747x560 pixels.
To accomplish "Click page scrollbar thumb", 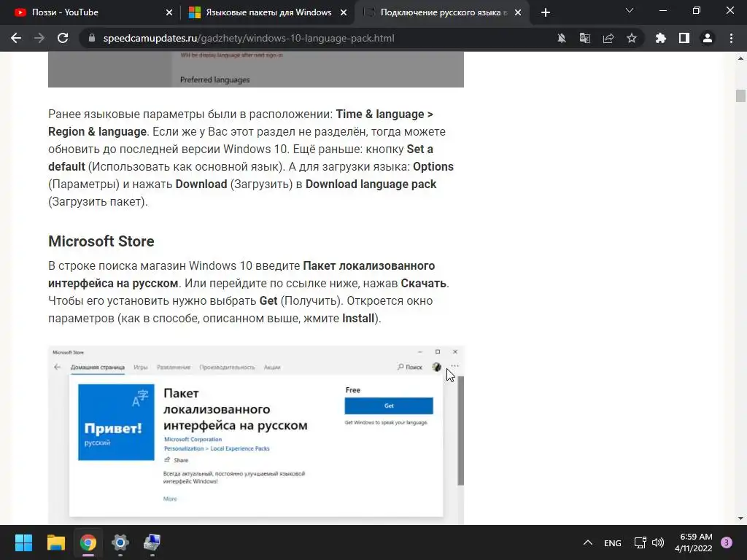I will click(x=740, y=96).
